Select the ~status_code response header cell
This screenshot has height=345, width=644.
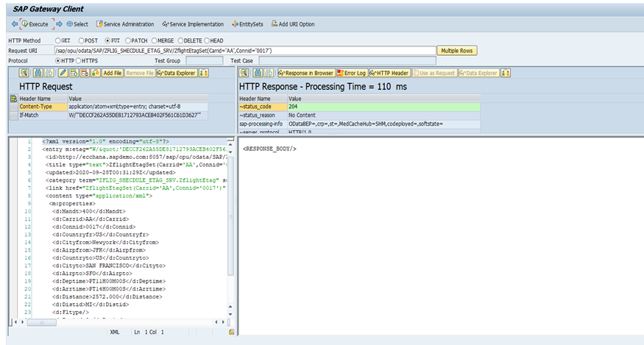[263, 107]
